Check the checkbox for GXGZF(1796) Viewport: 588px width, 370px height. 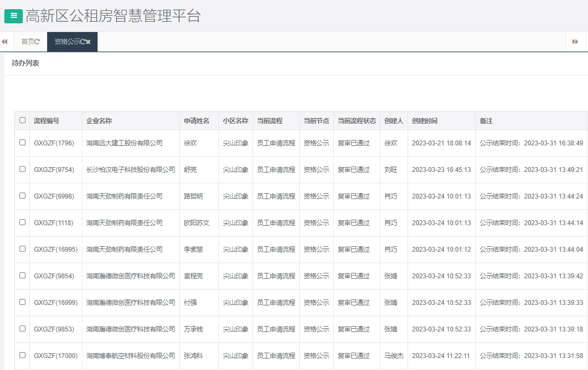pyautogui.click(x=22, y=143)
